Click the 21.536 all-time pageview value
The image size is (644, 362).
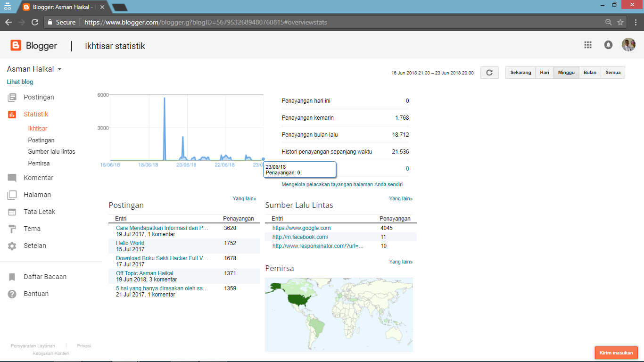(x=400, y=152)
